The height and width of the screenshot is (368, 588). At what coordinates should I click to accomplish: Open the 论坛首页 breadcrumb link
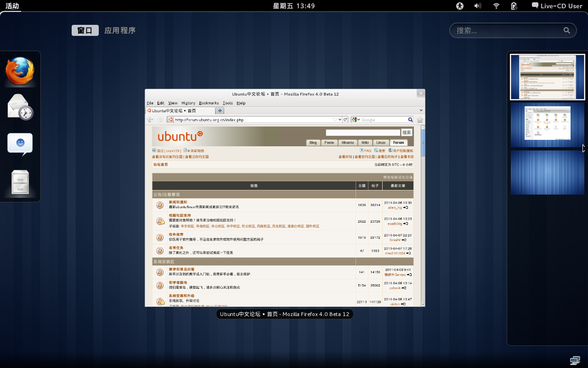[161, 165]
